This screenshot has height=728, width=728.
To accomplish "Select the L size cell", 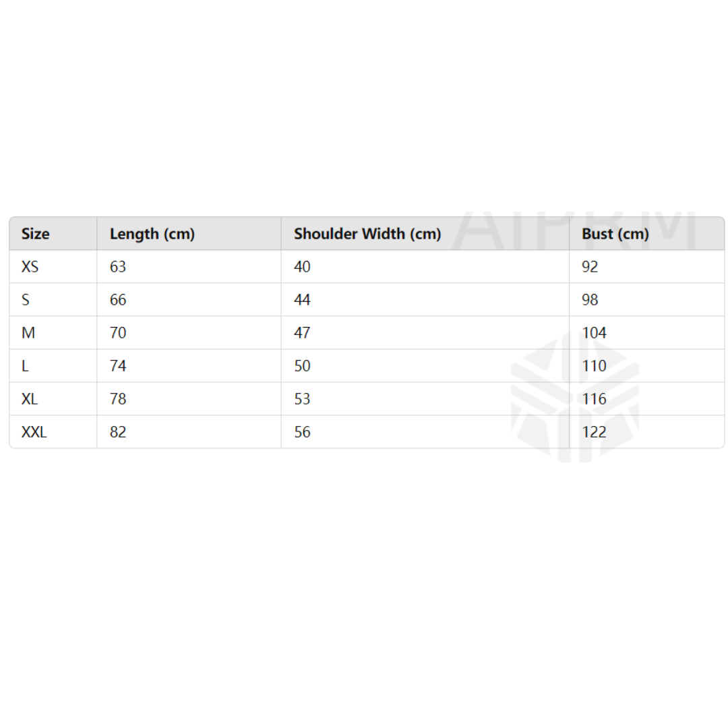I will pos(25,366).
